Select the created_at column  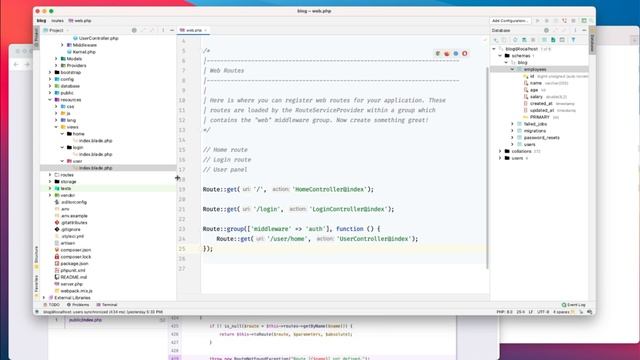541,104
